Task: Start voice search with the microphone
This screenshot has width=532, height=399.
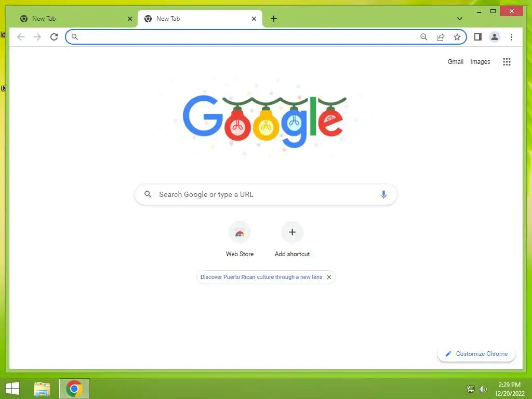Action: pos(383,194)
